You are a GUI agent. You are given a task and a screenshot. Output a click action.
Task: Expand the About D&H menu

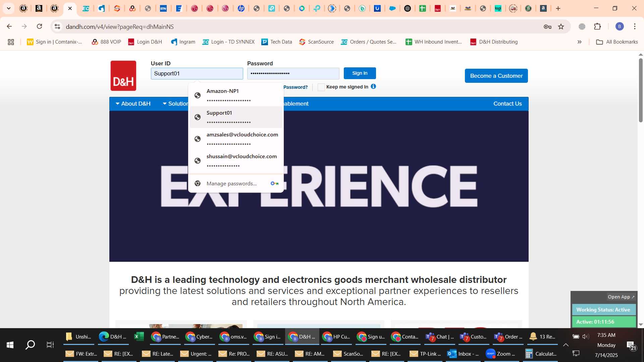point(133,104)
